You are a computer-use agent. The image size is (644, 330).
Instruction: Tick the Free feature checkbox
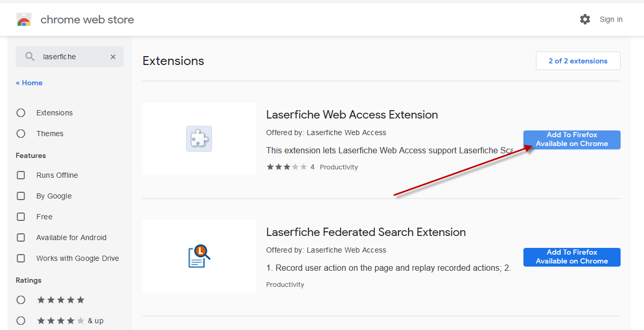click(x=21, y=217)
